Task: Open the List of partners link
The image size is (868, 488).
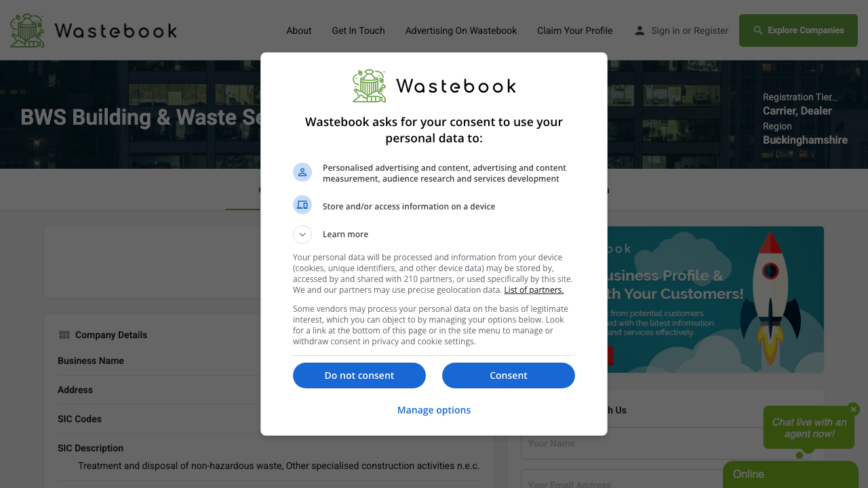Action: tap(534, 289)
